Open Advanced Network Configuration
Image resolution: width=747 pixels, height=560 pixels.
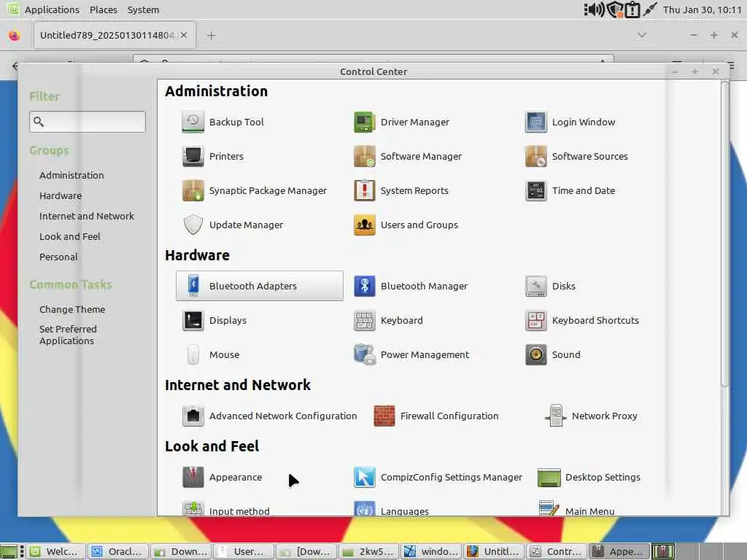(x=270, y=416)
